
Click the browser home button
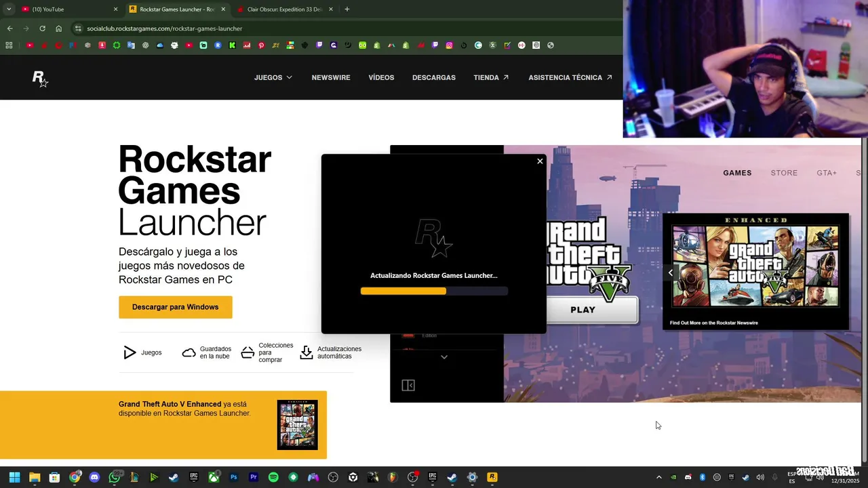point(59,28)
